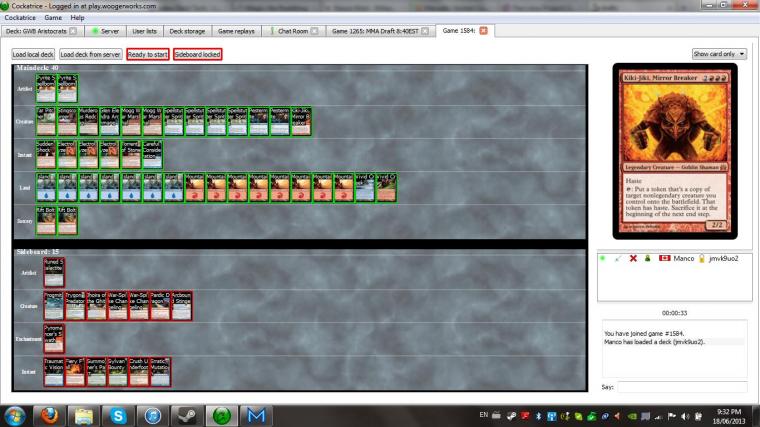Click Load local deck button

point(33,54)
